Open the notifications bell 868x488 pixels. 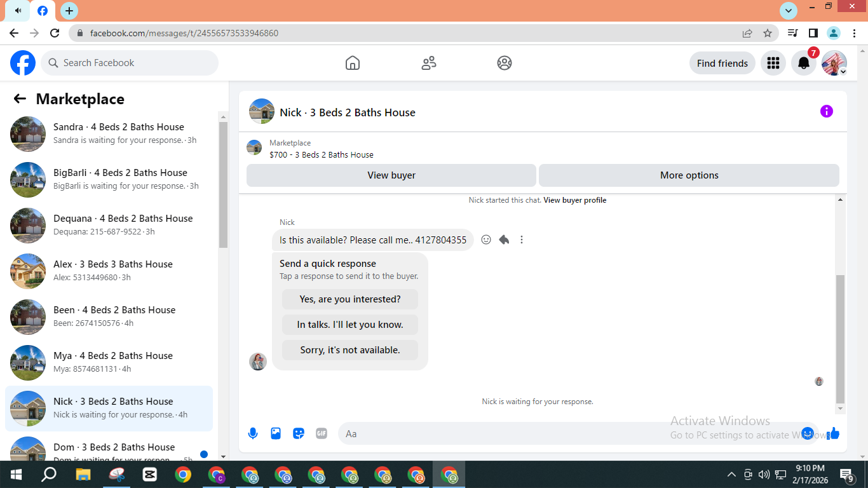(804, 63)
